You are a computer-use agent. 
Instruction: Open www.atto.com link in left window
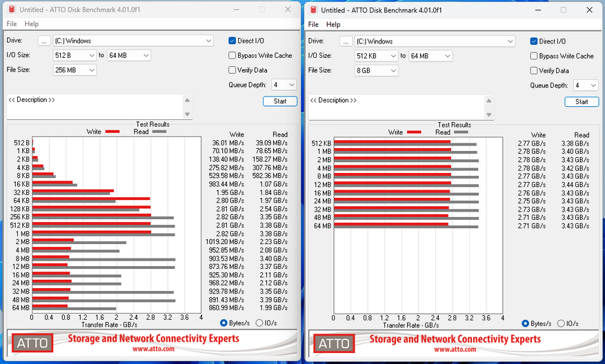coord(154,349)
